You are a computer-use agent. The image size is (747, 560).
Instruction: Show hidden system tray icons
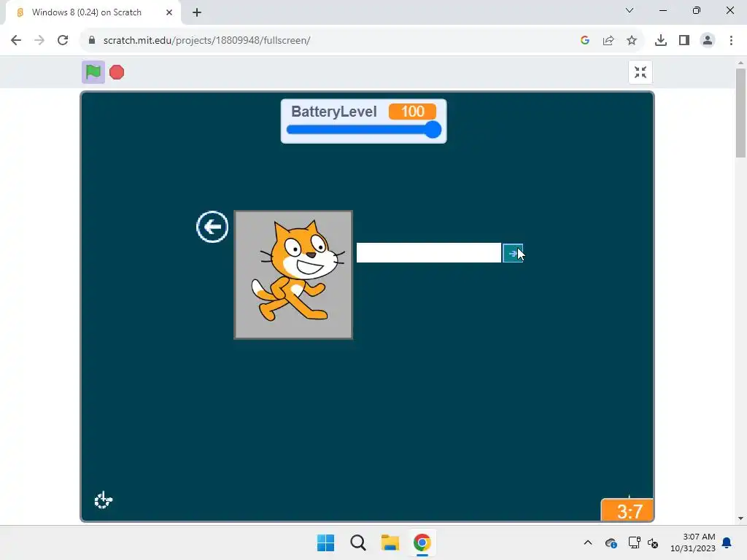[588, 542]
